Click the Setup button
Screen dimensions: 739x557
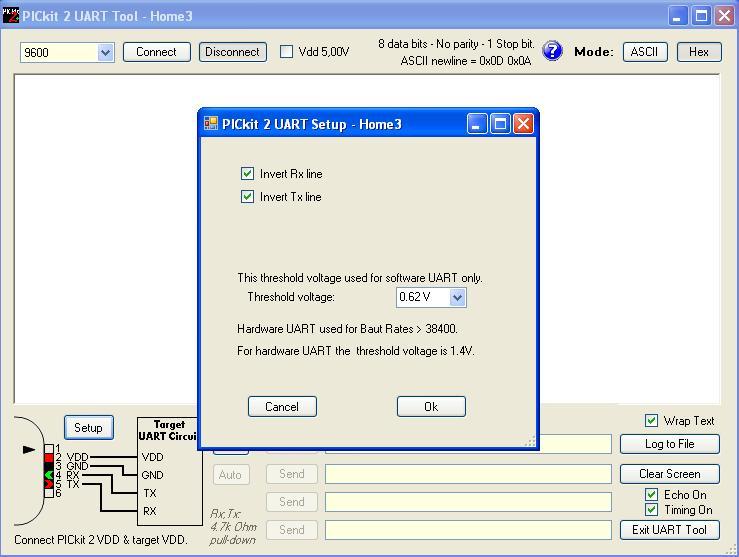click(89, 427)
